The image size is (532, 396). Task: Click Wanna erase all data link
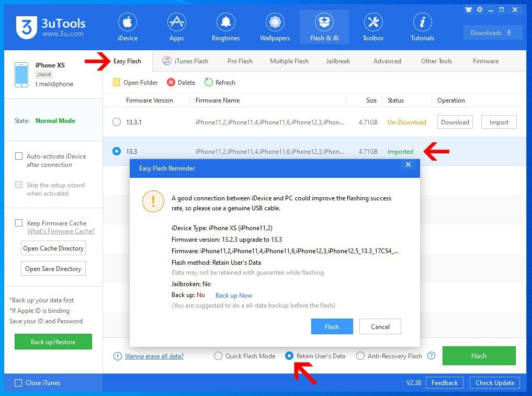tap(154, 356)
